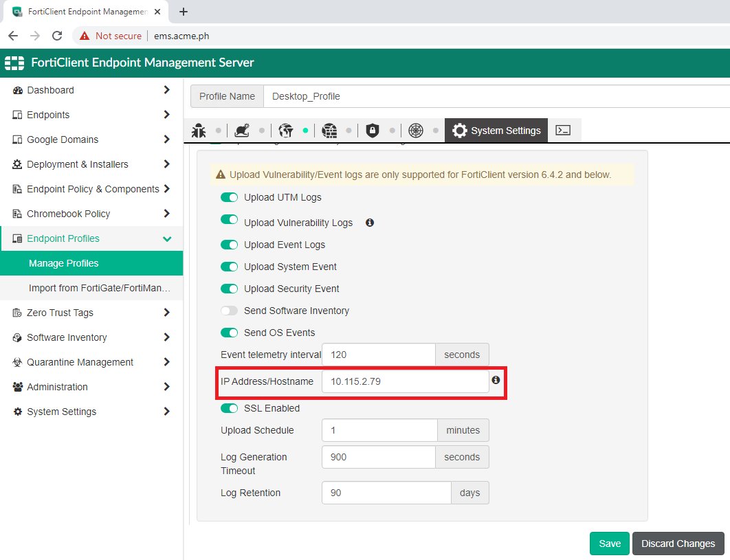Click info icon beside Upload Vulnerability Logs
The height and width of the screenshot is (560, 730).
(x=370, y=223)
